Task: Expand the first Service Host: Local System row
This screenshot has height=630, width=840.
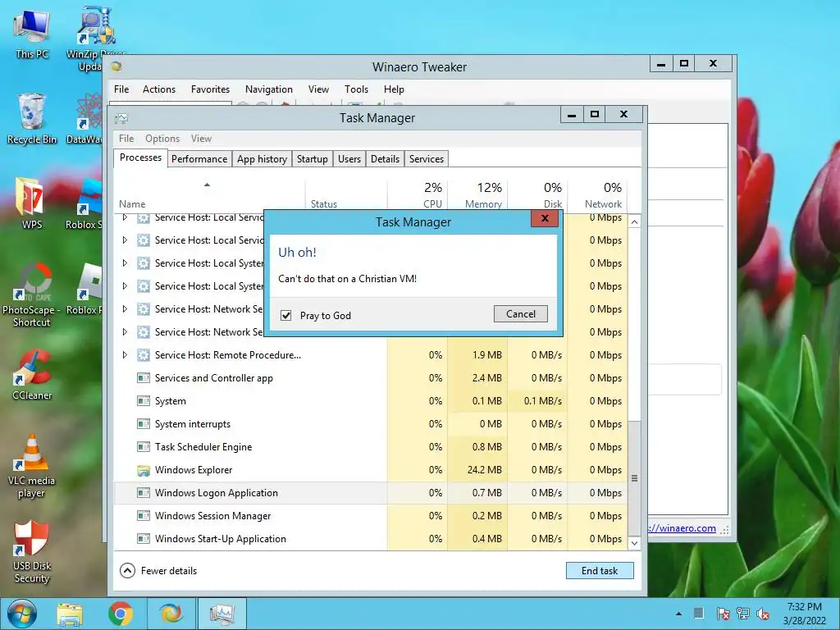Action: tap(125, 263)
